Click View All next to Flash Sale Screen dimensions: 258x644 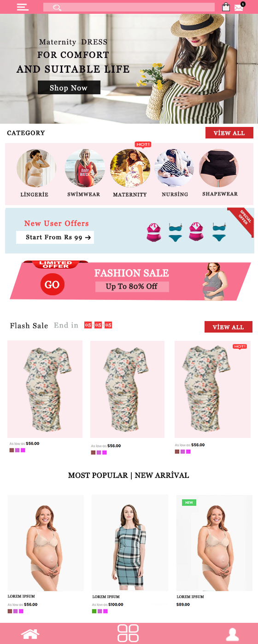pyautogui.click(x=229, y=327)
